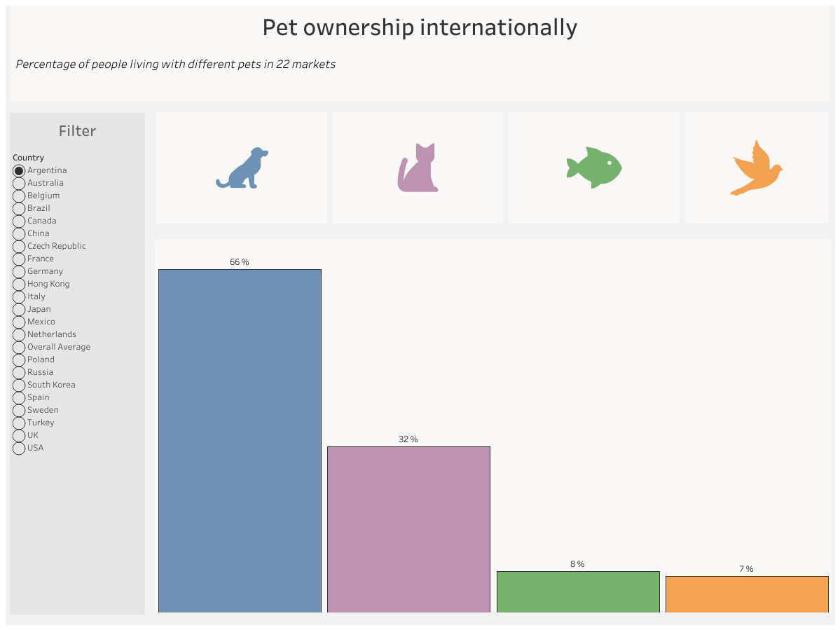
Task: Click the purple cat icon
Action: tap(418, 168)
